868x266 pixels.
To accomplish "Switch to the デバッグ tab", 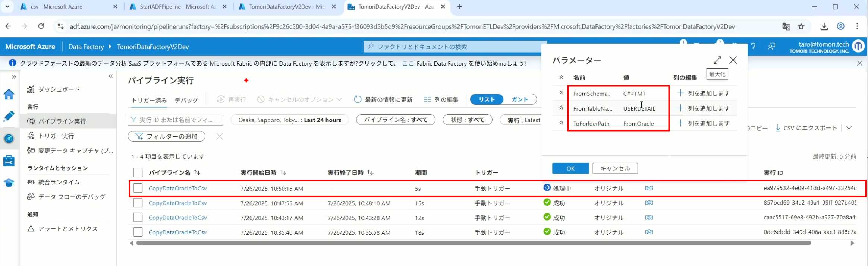I will [x=186, y=100].
